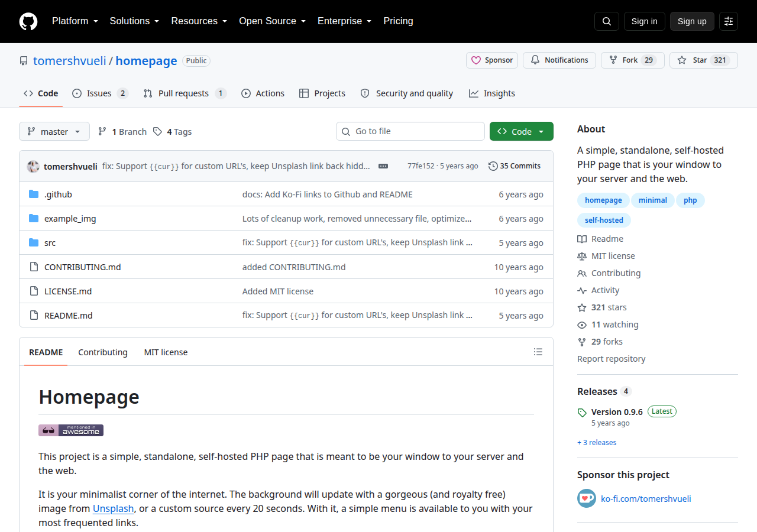Go to the Pricing page
Image resolution: width=757 pixels, height=532 pixels.
pyautogui.click(x=398, y=21)
